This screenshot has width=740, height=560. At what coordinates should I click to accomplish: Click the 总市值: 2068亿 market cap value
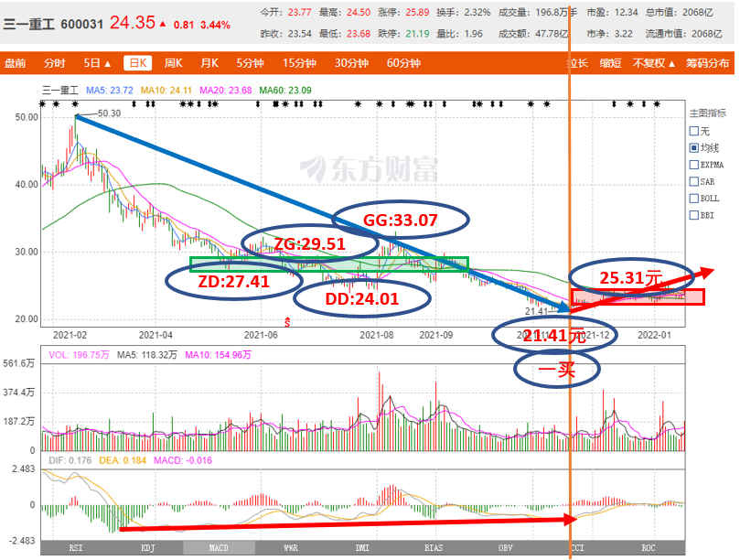[679, 12]
